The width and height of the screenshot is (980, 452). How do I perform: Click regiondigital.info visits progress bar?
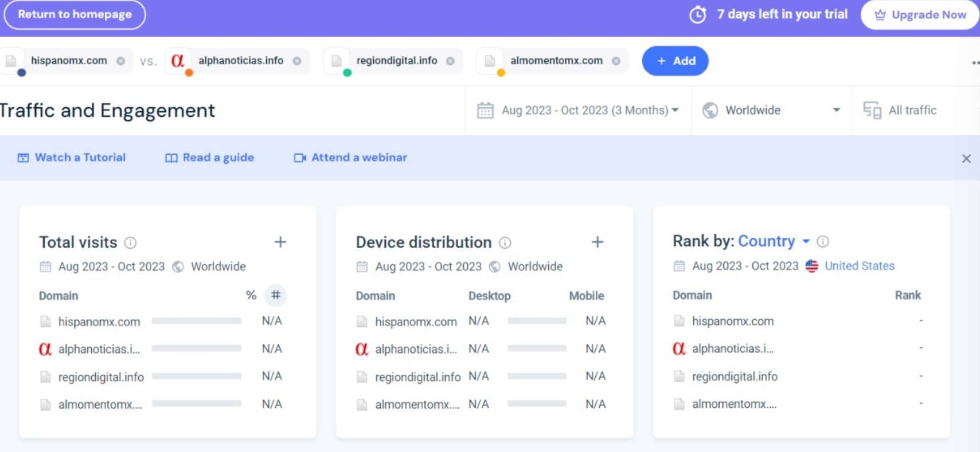(x=197, y=376)
